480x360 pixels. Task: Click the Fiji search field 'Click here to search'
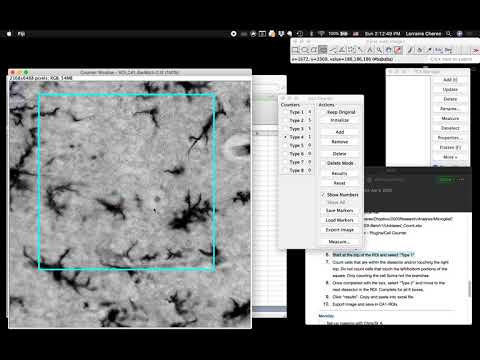(x=451, y=59)
